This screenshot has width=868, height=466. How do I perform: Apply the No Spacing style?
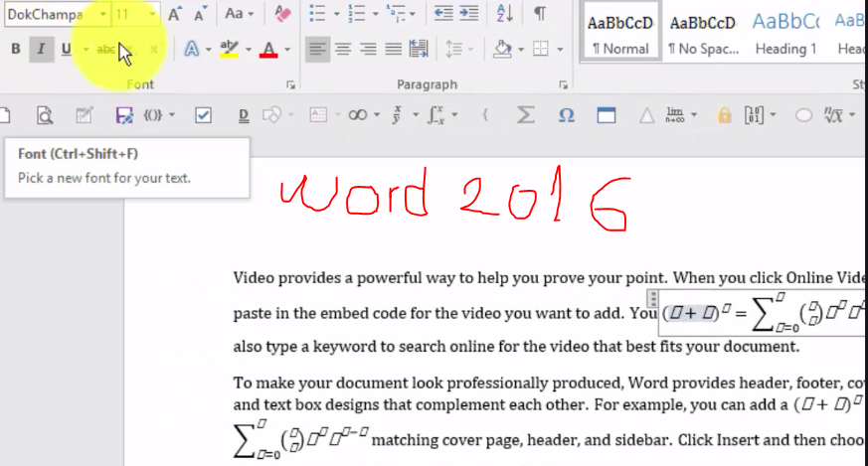(x=703, y=31)
